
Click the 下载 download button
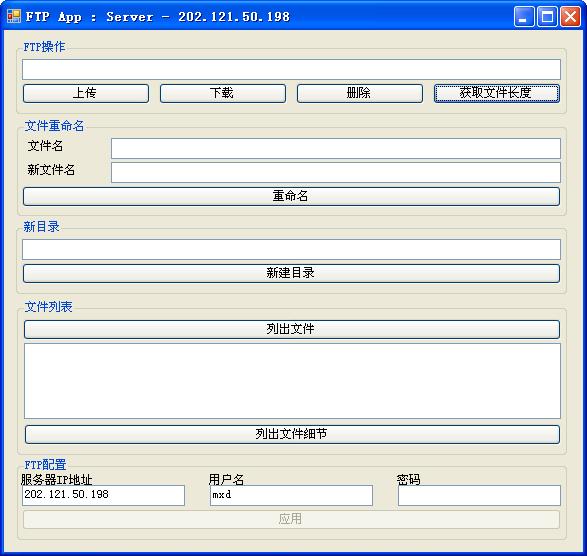point(223,93)
